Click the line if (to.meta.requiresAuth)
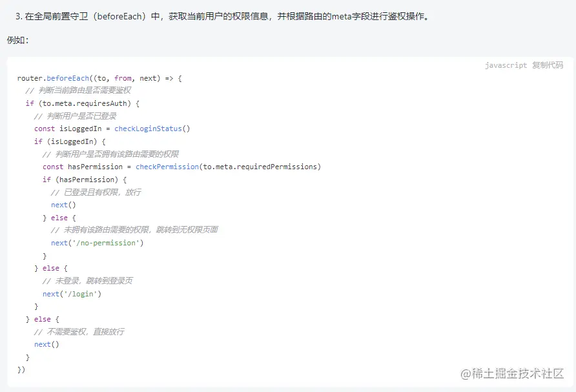Viewport: 576px width, 392px height. coord(82,103)
